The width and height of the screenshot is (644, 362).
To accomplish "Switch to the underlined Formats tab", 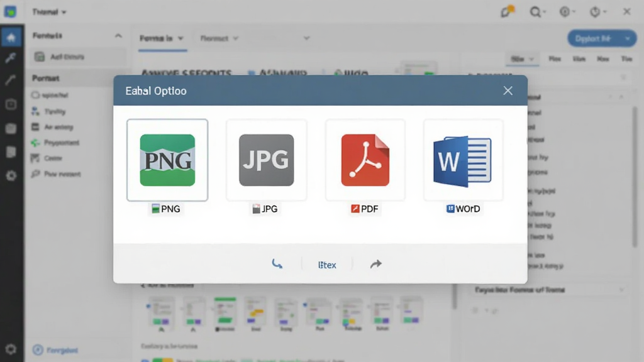I will [x=162, y=38].
